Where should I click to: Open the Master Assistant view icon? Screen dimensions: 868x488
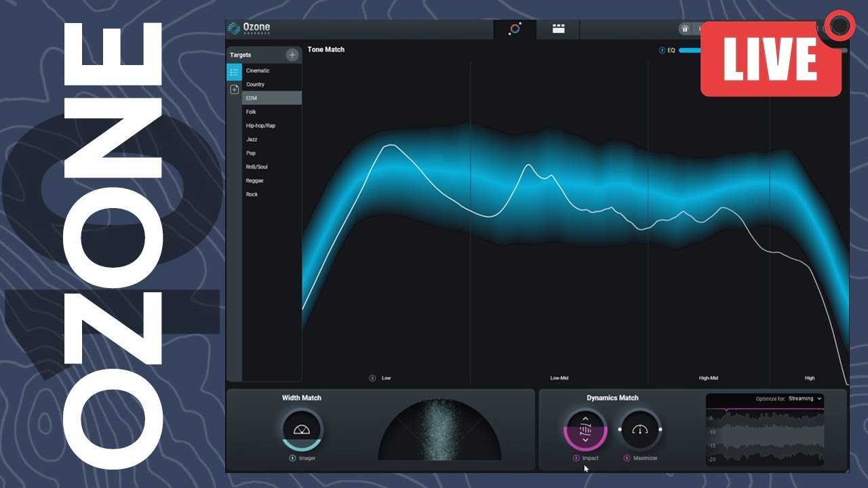pos(515,28)
